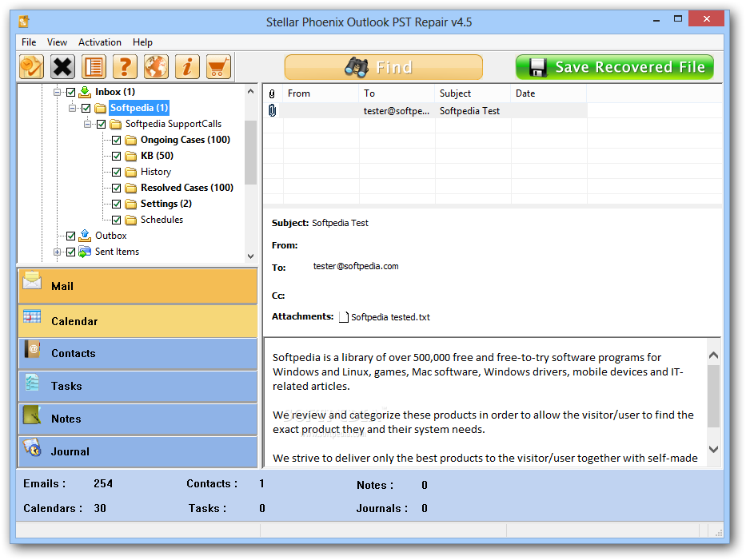Click folder tree scroll down arrow

tap(251, 256)
